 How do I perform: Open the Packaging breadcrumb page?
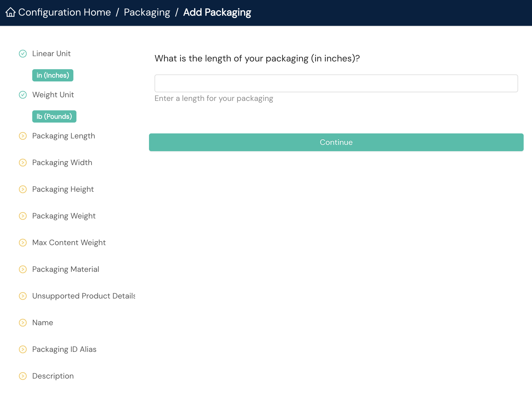[x=147, y=13]
